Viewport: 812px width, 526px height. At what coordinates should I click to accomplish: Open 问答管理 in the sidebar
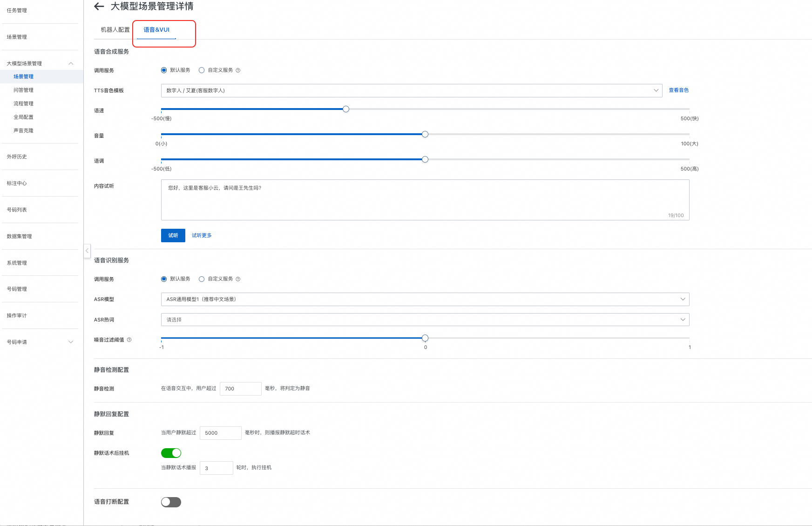point(23,90)
